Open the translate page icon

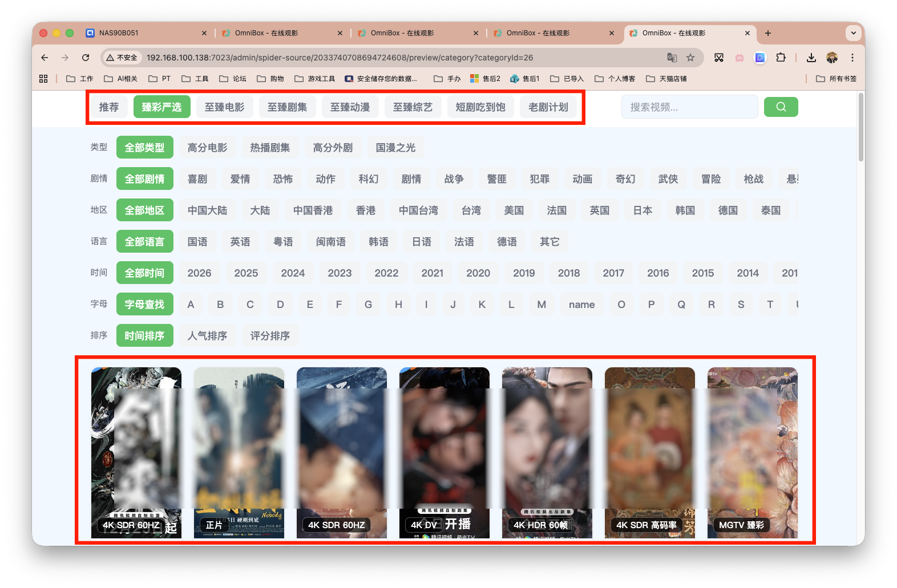[672, 58]
